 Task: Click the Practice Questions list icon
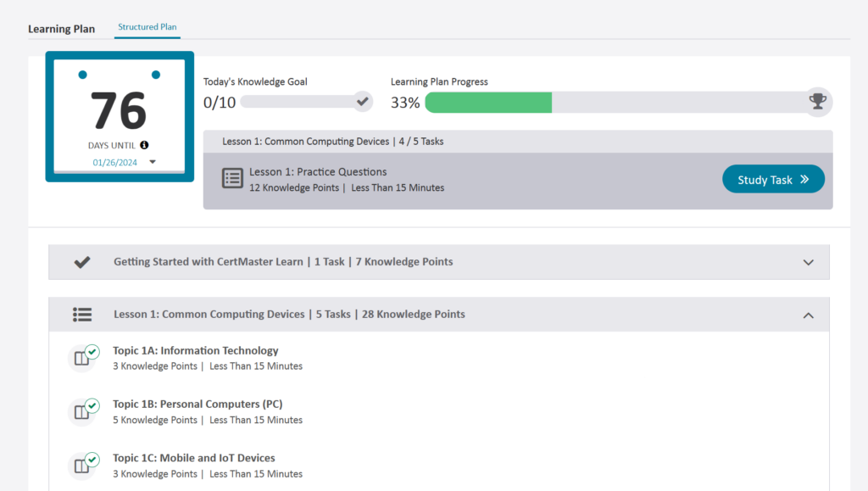[232, 179]
